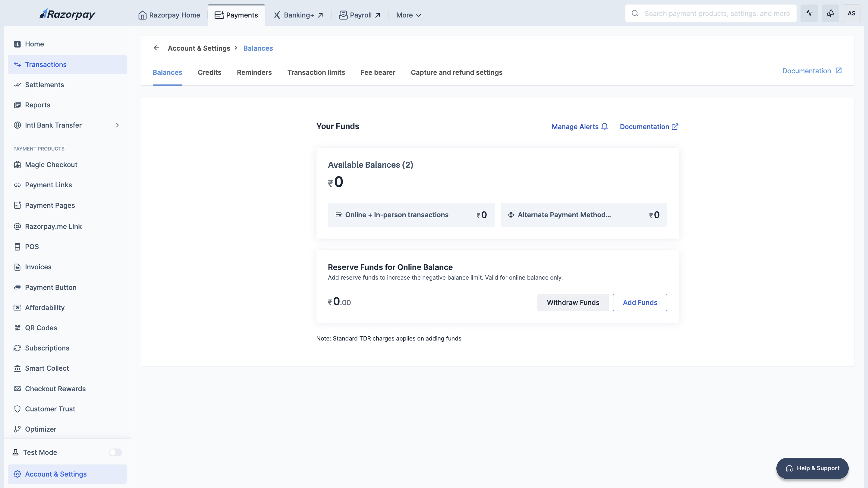This screenshot has width=868, height=488.
Task: Click the Withdraw Funds button
Action: pyautogui.click(x=573, y=303)
